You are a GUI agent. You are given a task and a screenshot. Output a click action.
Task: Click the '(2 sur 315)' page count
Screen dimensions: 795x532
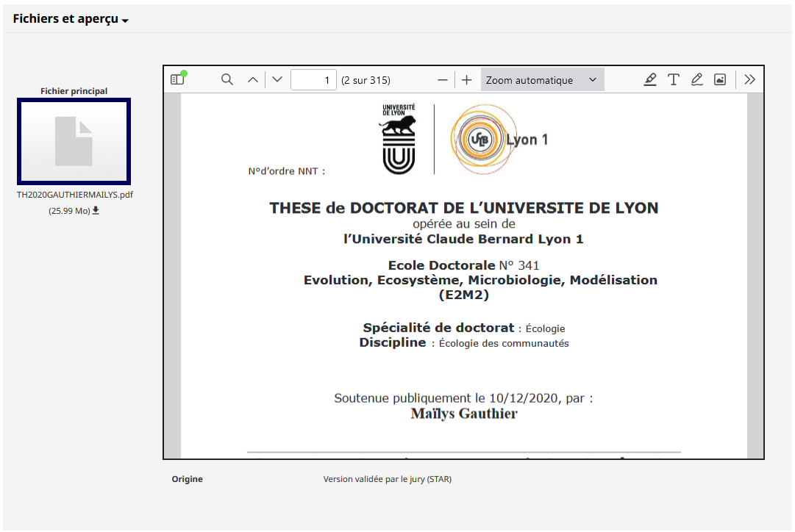366,80
